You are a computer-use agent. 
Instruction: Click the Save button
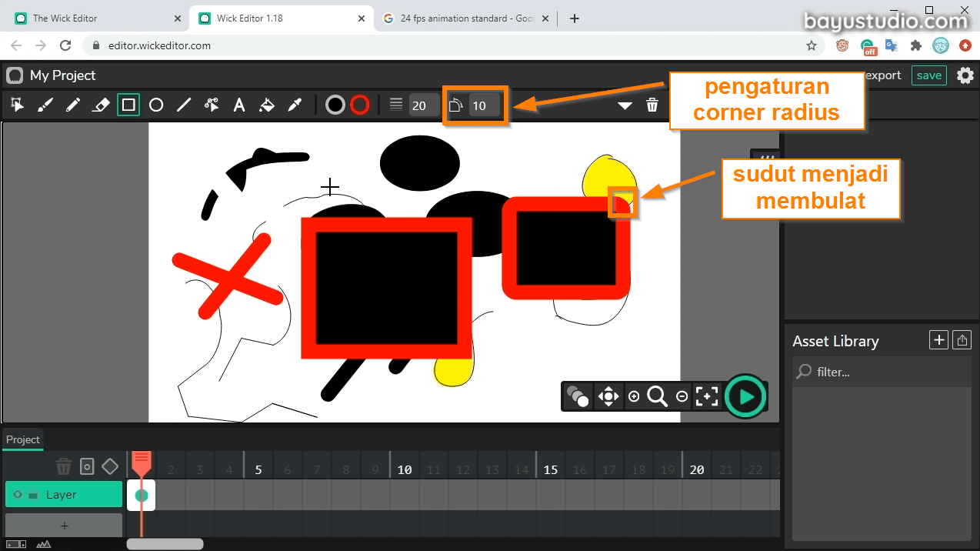928,75
